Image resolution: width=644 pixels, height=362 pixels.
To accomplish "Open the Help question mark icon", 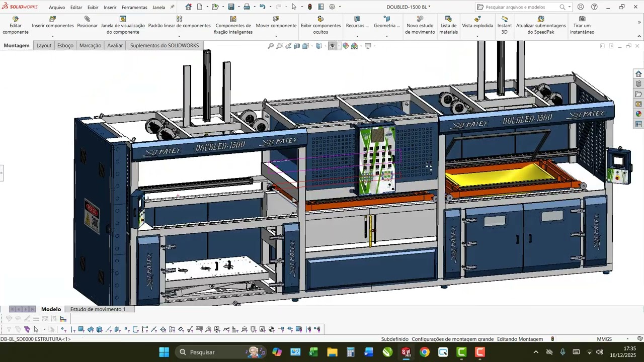I will [x=594, y=7].
